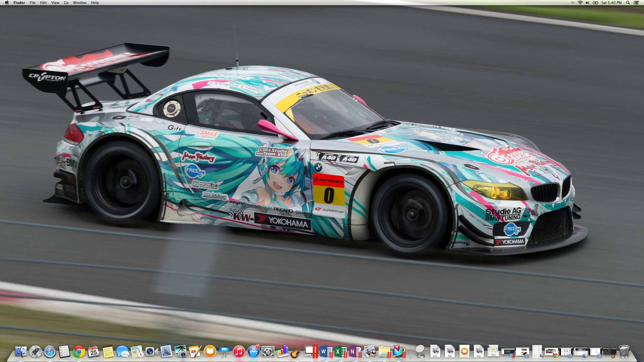Open the Trash in the Dock
Screen dimensions: 644x362
tap(624, 351)
